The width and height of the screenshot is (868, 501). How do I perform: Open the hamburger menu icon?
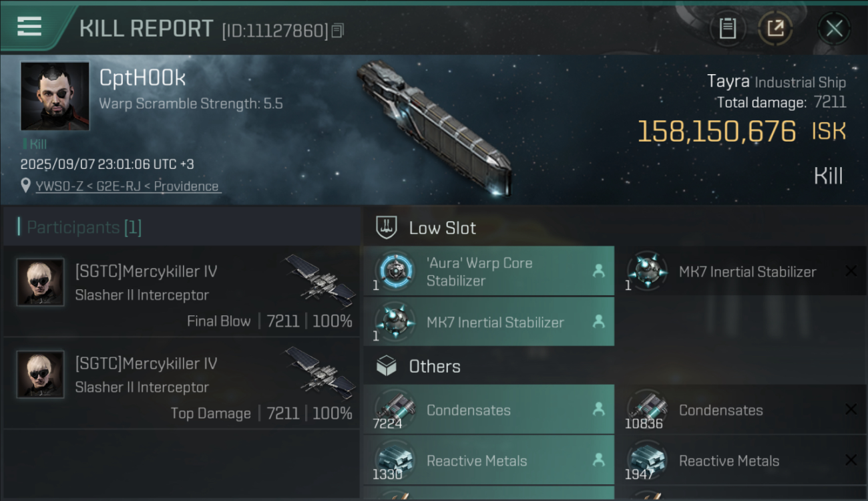pyautogui.click(x=29, y=27)
